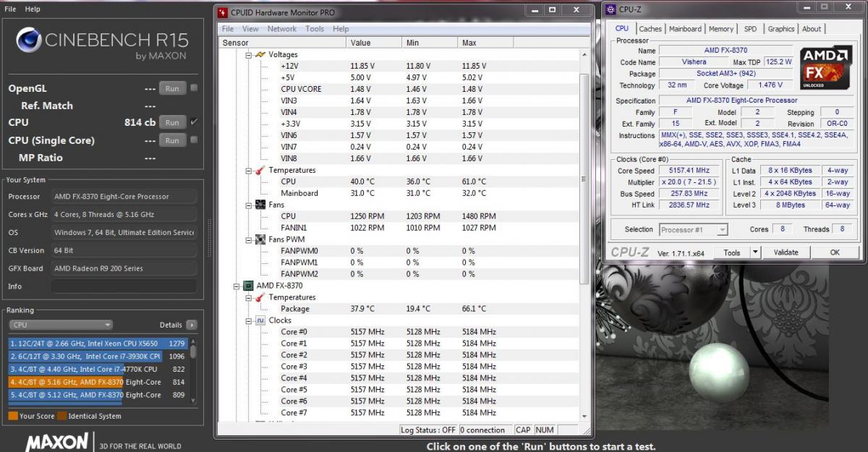Collapse the AMD FX-8370 Temperatures node
This screenshot has width=868, height=452.
tap(248, 297)
